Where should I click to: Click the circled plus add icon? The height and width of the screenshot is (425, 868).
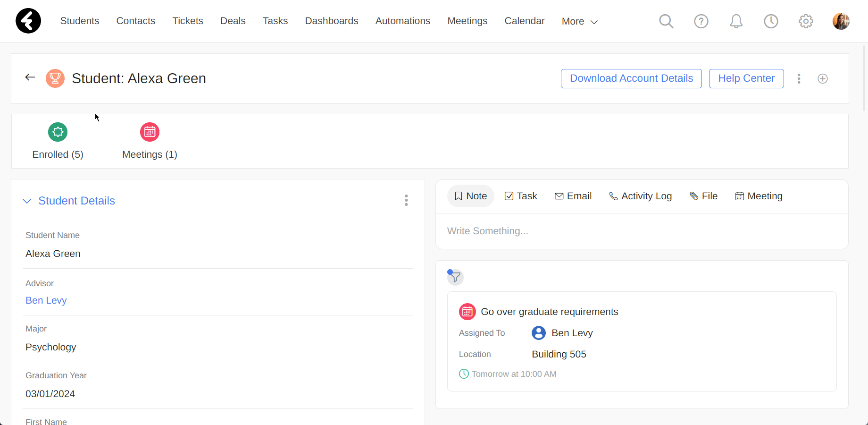click(x=823, y=79)
